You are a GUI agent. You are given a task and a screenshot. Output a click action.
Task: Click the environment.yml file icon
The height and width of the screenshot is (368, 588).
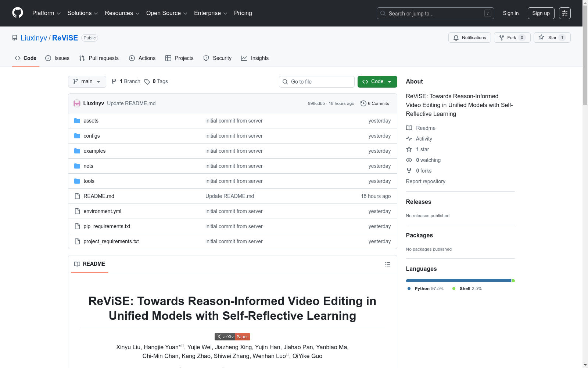77,211
